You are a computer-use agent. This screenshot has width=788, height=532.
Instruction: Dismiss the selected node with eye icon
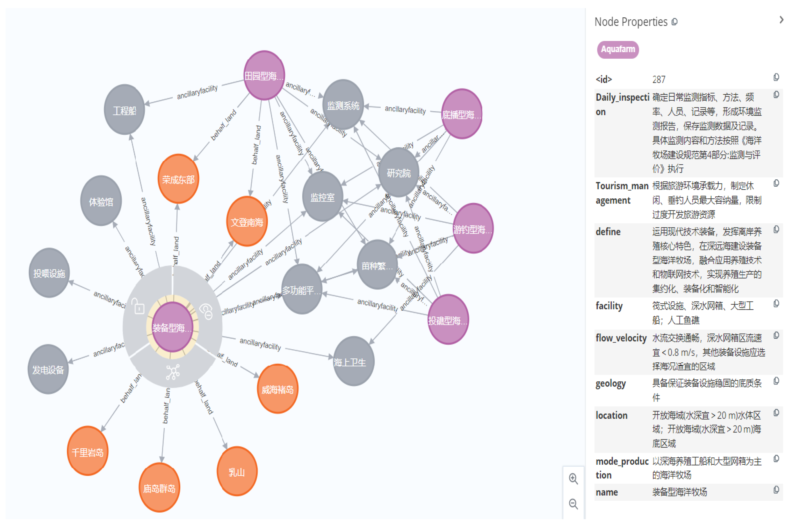pos(206,311)
